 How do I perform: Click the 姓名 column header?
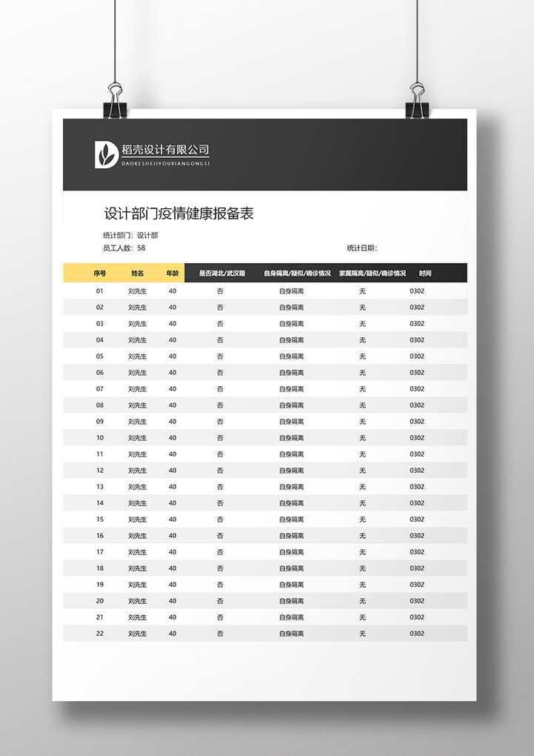[x=137, y=273]
